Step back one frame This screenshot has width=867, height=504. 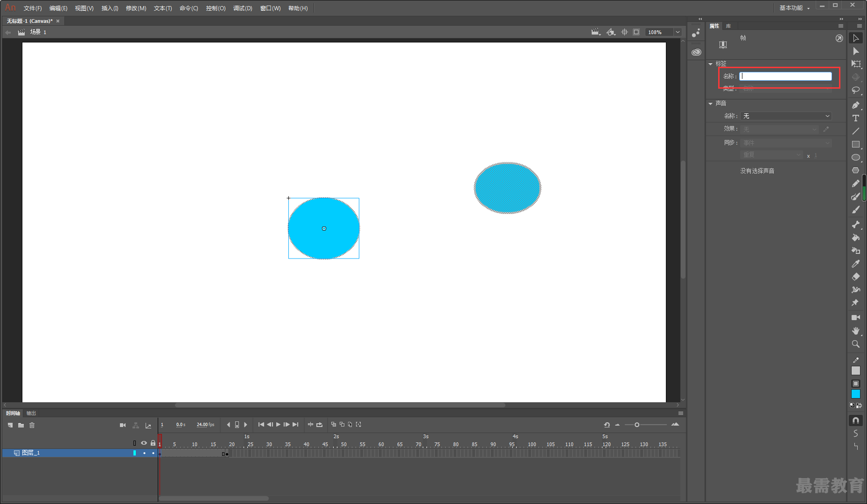[270, 425]
